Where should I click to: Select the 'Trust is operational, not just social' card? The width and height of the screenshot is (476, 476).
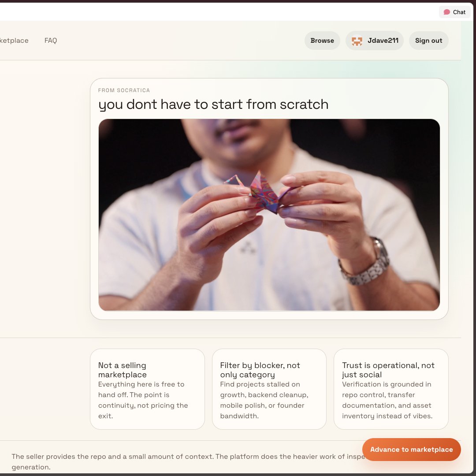[391, 389]
